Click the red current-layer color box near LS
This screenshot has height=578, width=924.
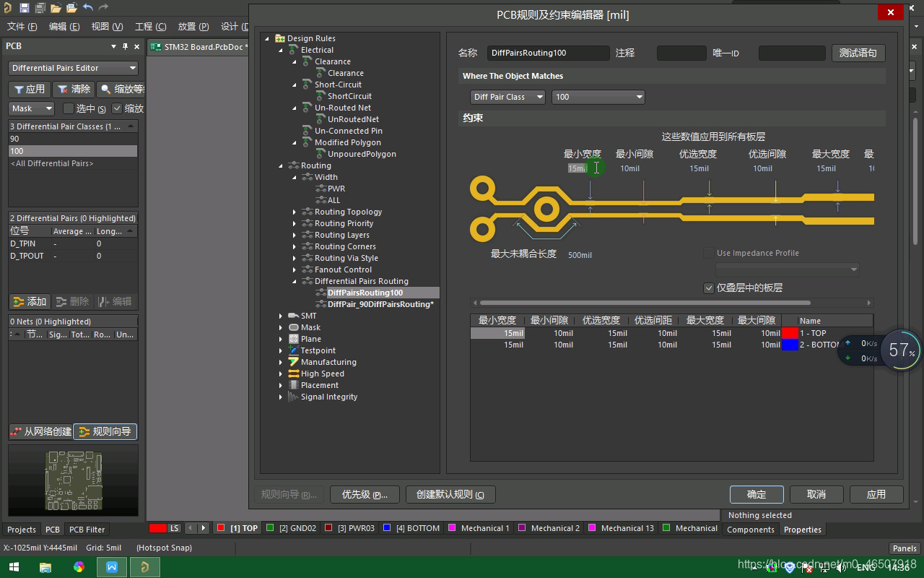click(157, 528)
